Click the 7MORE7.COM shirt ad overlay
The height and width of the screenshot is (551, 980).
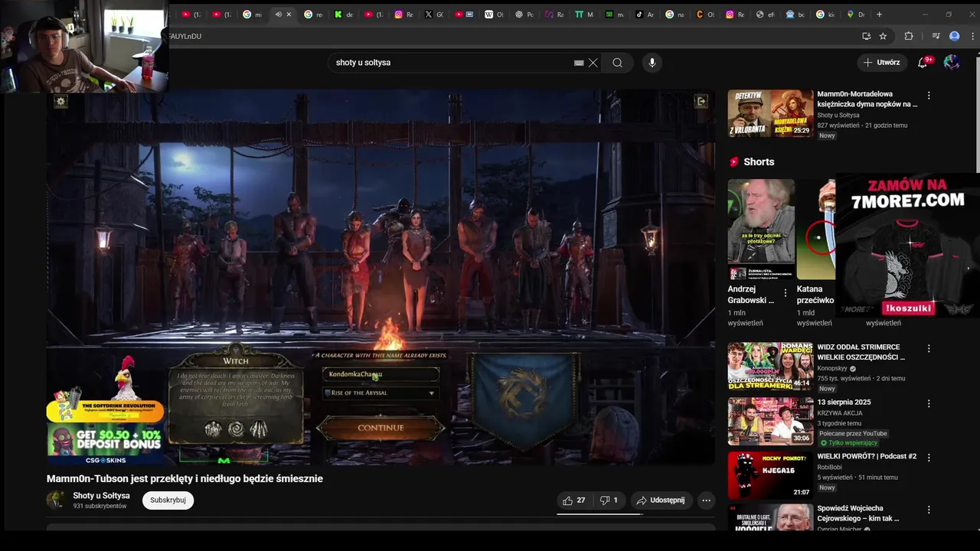(x=908, y=246)
